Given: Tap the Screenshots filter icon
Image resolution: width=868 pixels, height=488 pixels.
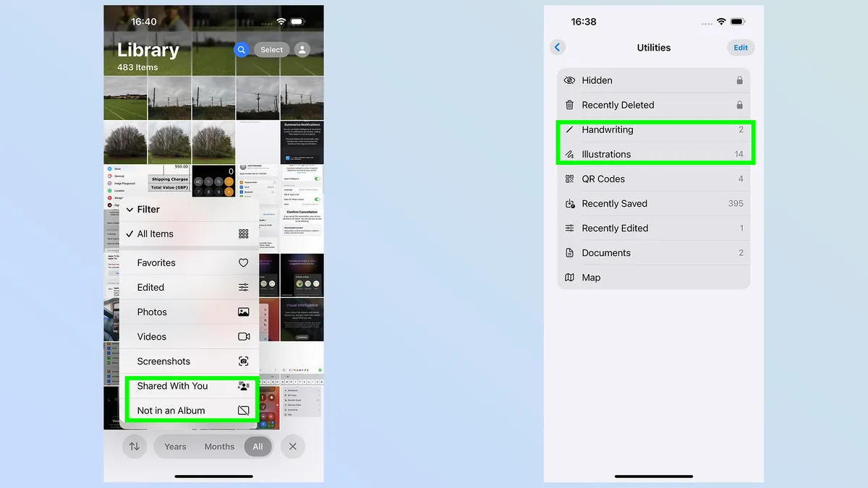Looking at the screenshot, I should (x=244, y=361).
